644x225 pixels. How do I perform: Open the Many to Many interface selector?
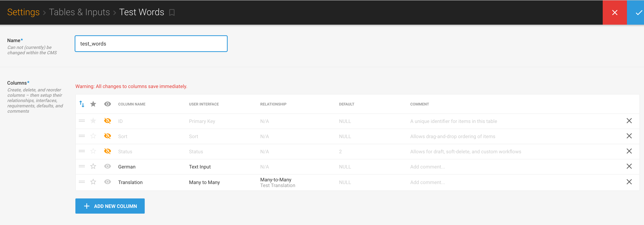click(x=204, y=182)
